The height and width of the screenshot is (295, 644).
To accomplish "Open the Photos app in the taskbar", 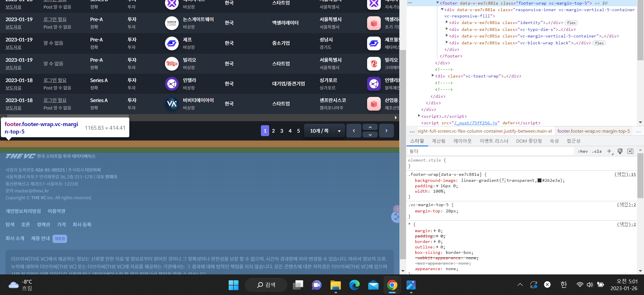I will click(411, 285).
